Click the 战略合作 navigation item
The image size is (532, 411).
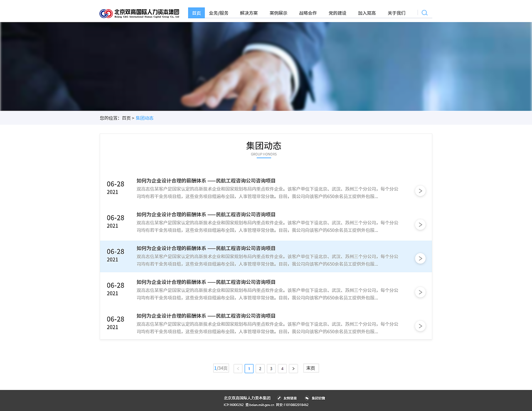tap(308, 12)
